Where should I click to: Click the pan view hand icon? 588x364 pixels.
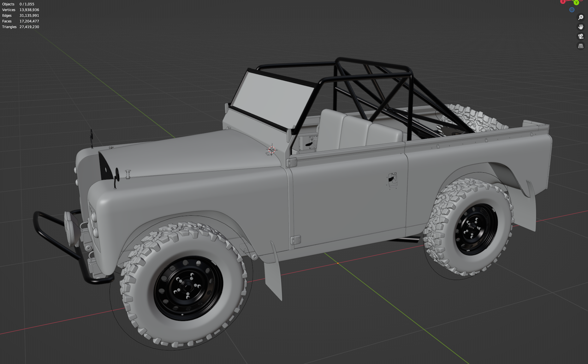click(580, 27)
